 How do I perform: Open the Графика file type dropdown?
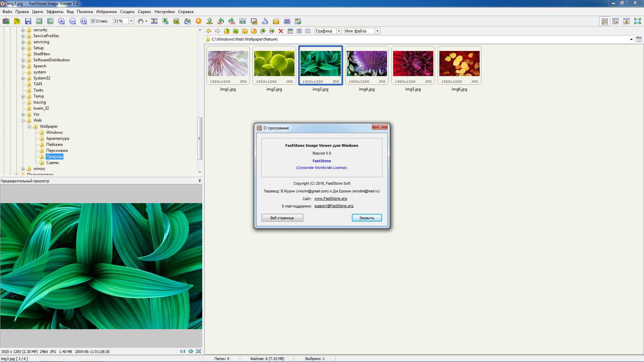point(339,31)
